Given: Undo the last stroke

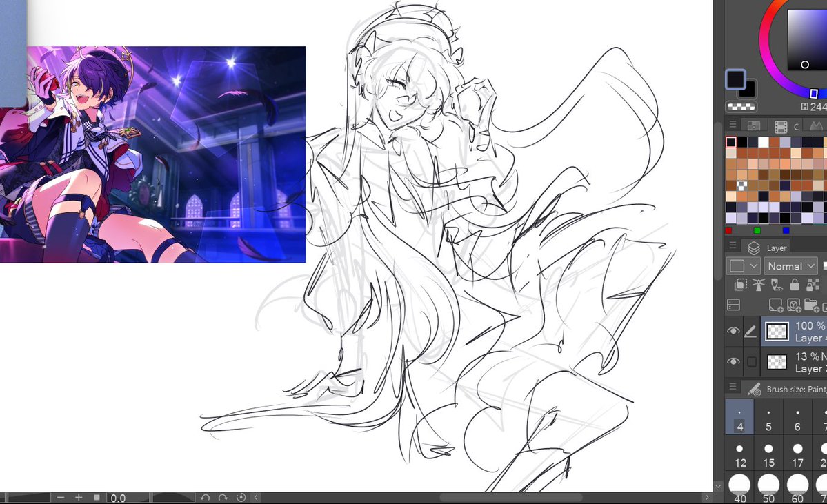Looking at the screenshot, I should [205, 497].
